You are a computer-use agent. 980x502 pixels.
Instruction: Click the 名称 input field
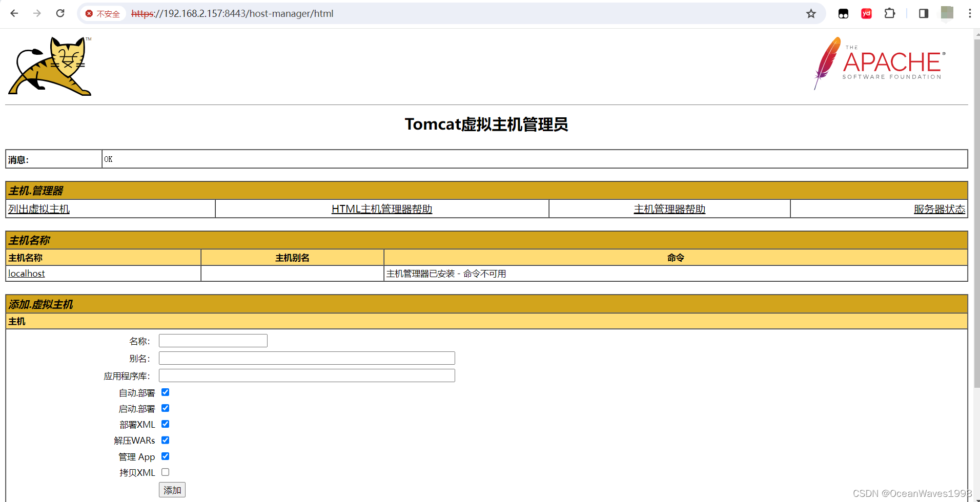213,341
